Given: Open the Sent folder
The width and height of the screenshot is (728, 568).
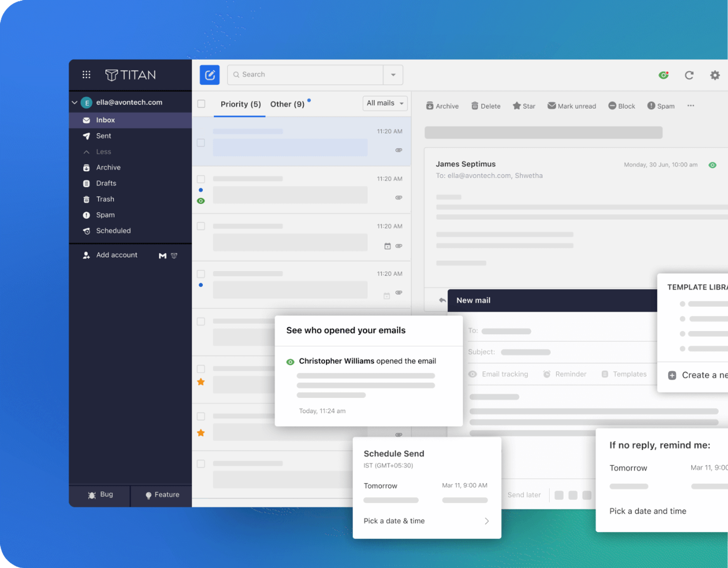Looking at the screenshot, I should pyautogui.click(x=130, y=136).
